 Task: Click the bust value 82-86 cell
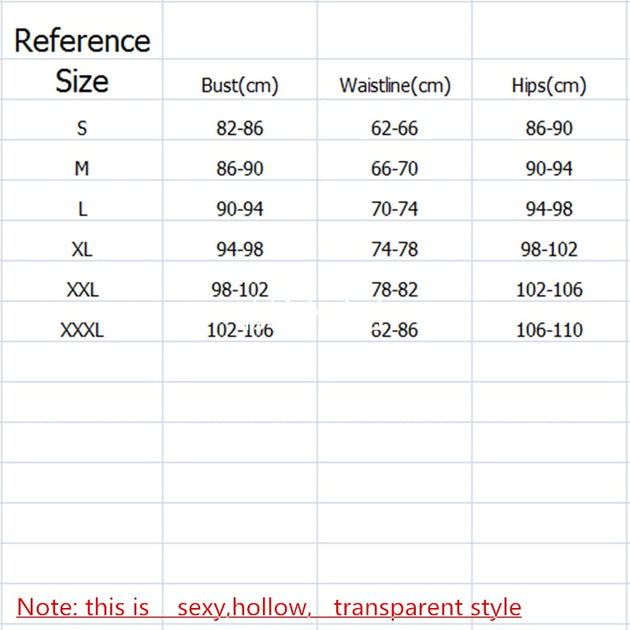pos(240,128)
